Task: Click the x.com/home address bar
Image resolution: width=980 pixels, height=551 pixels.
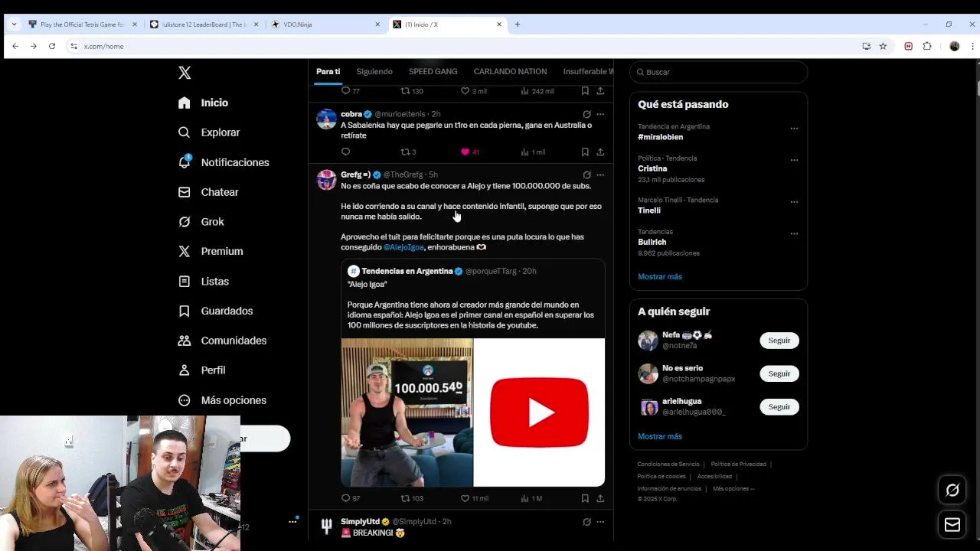Action: pos(459,46)
